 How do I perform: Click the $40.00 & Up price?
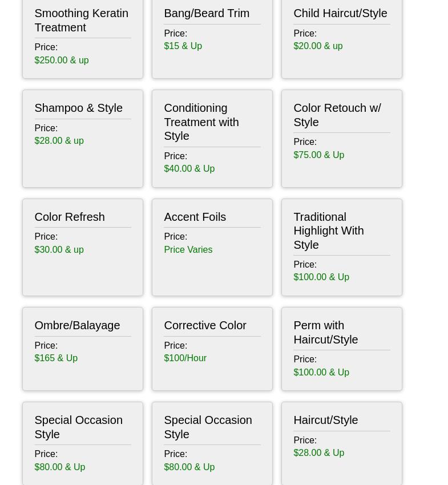[x=189, y=169]
